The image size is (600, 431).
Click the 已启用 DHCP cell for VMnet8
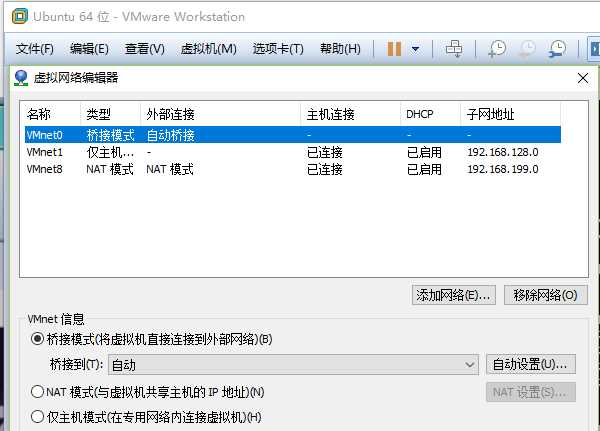tap(424, 169)
